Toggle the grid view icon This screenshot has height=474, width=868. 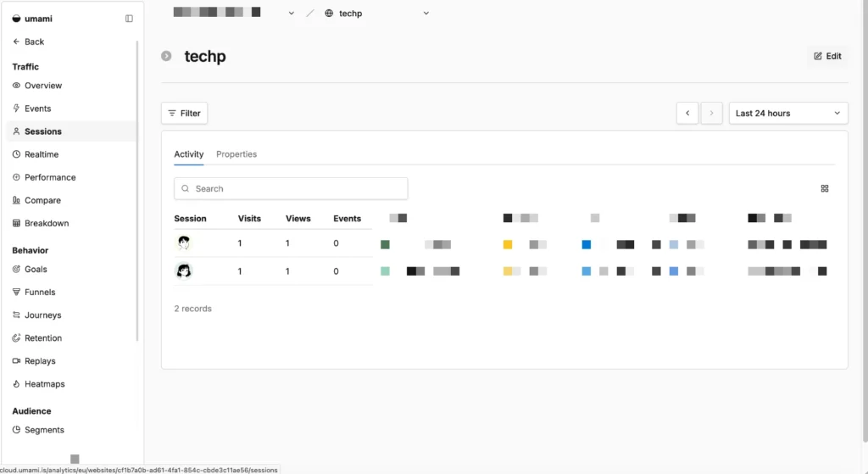point(824,188)
